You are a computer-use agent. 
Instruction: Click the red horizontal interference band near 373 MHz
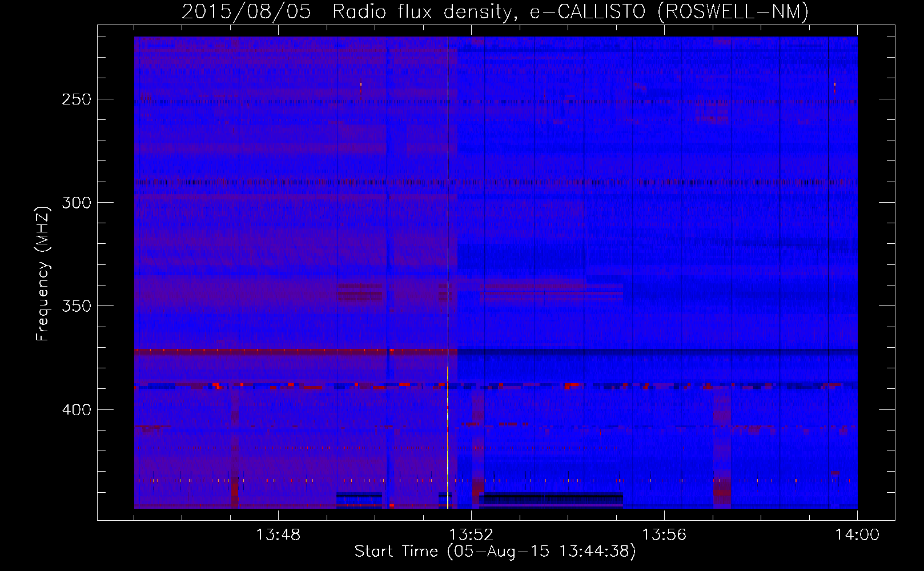pyautogui.click(x=296, y=352)
